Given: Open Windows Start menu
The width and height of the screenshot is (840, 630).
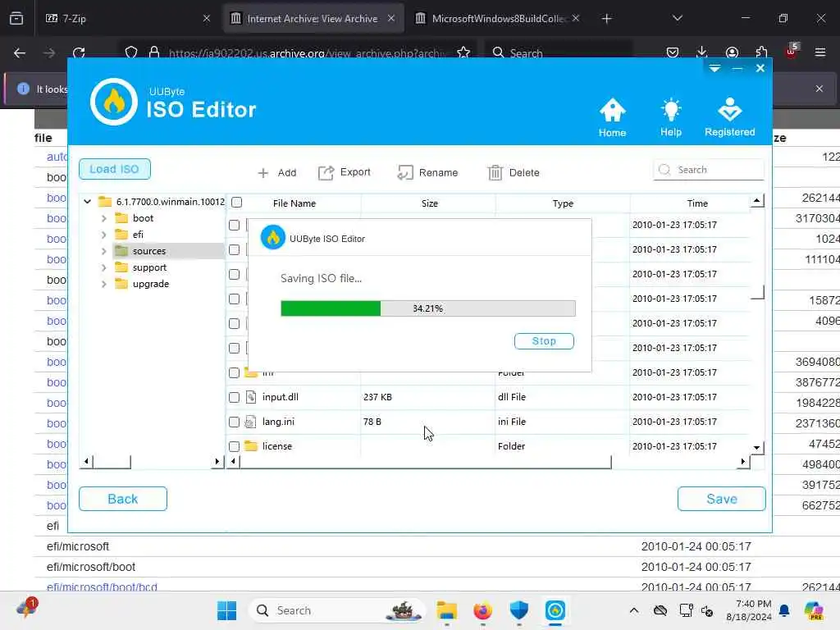Looking at the screenshot, I should coord(226,610).
